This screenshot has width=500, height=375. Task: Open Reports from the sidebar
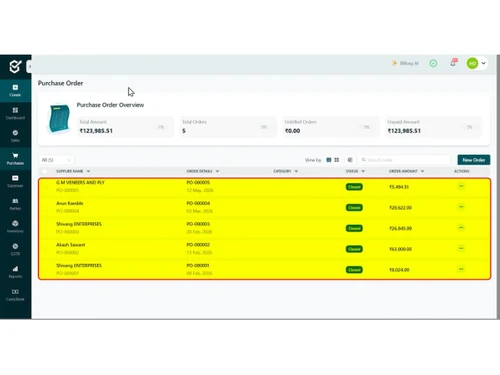tap(15, 272)
